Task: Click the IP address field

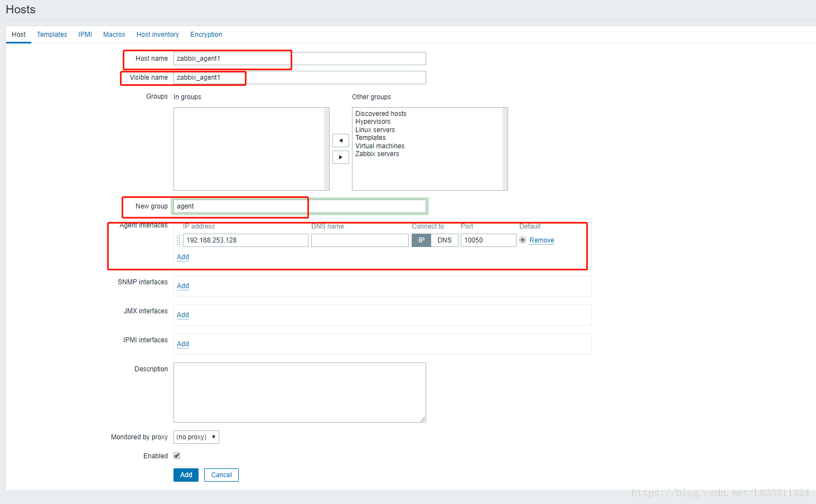Action: [x=245, y=240]
